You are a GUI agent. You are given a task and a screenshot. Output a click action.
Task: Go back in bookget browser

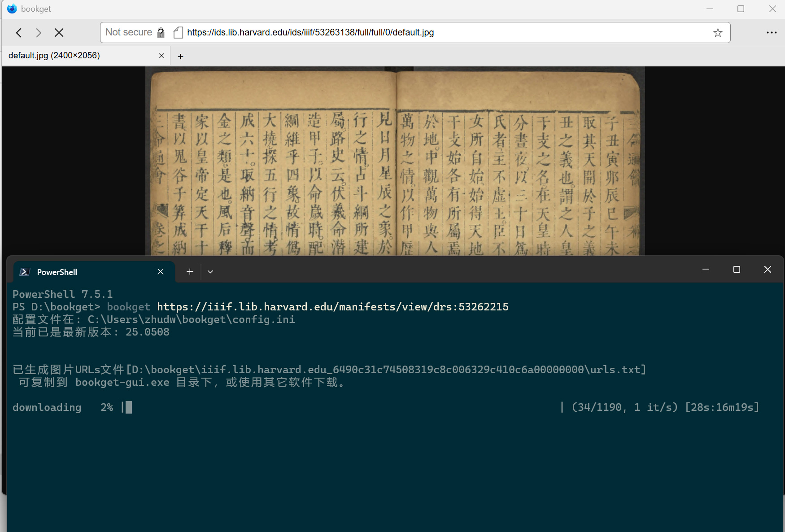point(19,32)
